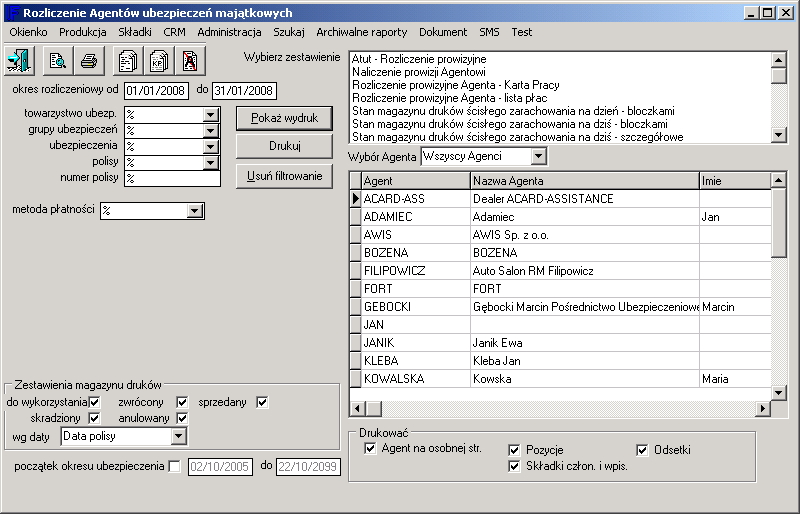The image size is (800, 514).
Task: Open the Składki menu
Action: pos(135,32)
